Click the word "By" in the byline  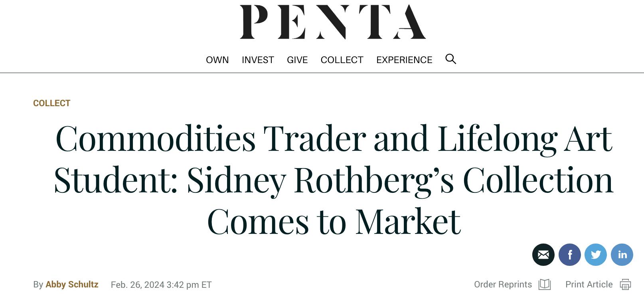point(38,284)
